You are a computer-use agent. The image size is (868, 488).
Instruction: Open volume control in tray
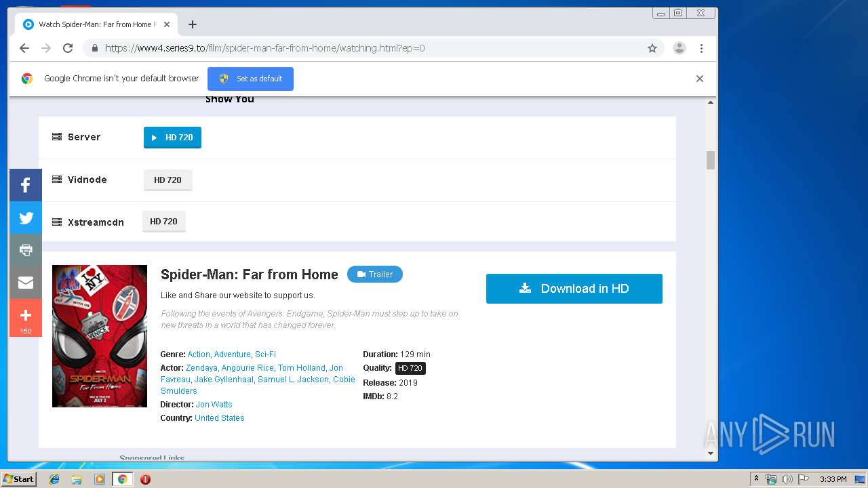click(x=787, y=479)
